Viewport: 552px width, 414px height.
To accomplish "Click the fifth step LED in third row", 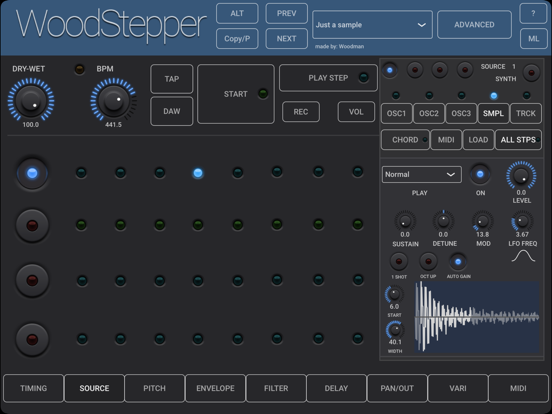I will (238, 281).
